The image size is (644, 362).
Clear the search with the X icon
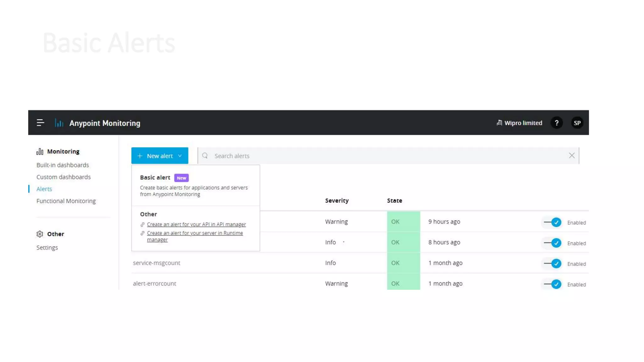[x=571, y=156]
